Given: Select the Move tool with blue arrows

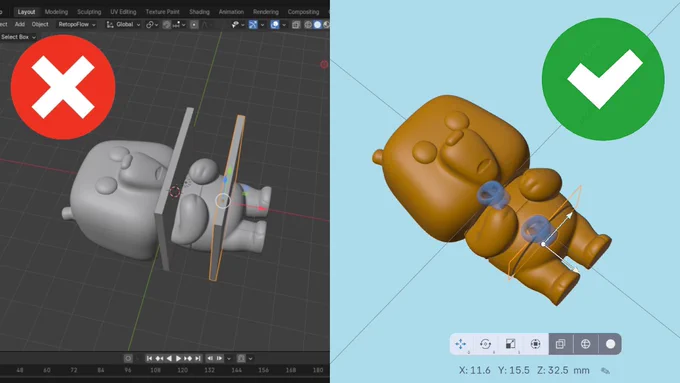Looking at the screenshot, I should pyautogui.click(x=461, y=344).
